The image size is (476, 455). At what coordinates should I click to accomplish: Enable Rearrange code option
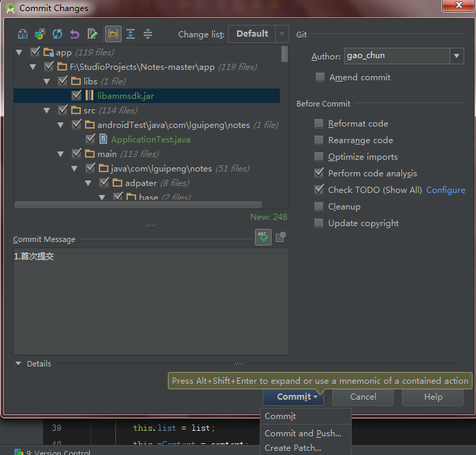click(x=318, y=140)
